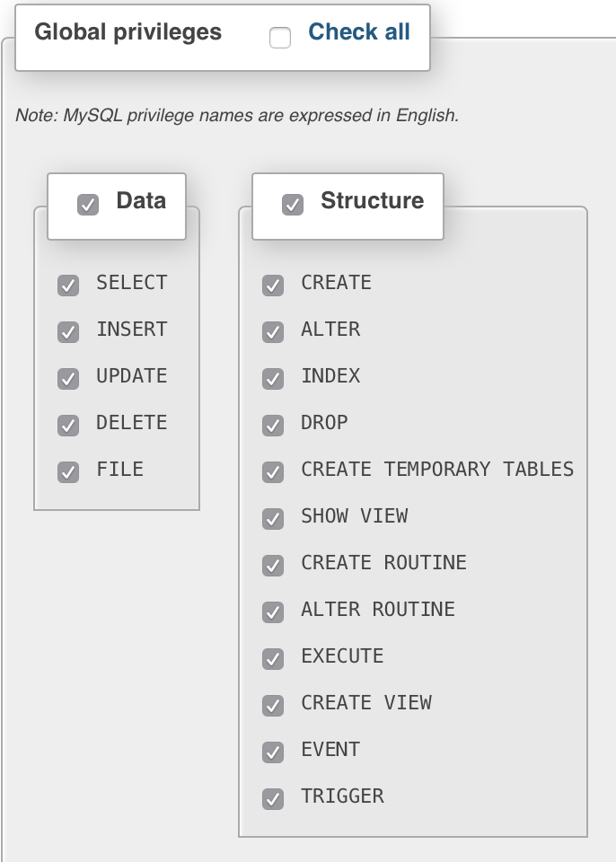The height and width of the screenshot is (862, 616).
Task: Tick the global Check all checkbox
Action: [x=280, y=38]
